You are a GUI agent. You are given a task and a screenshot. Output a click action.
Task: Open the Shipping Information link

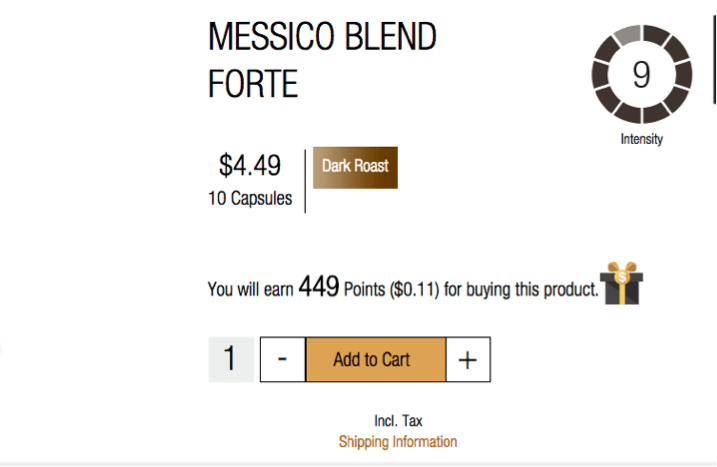(x=397, y=442)
